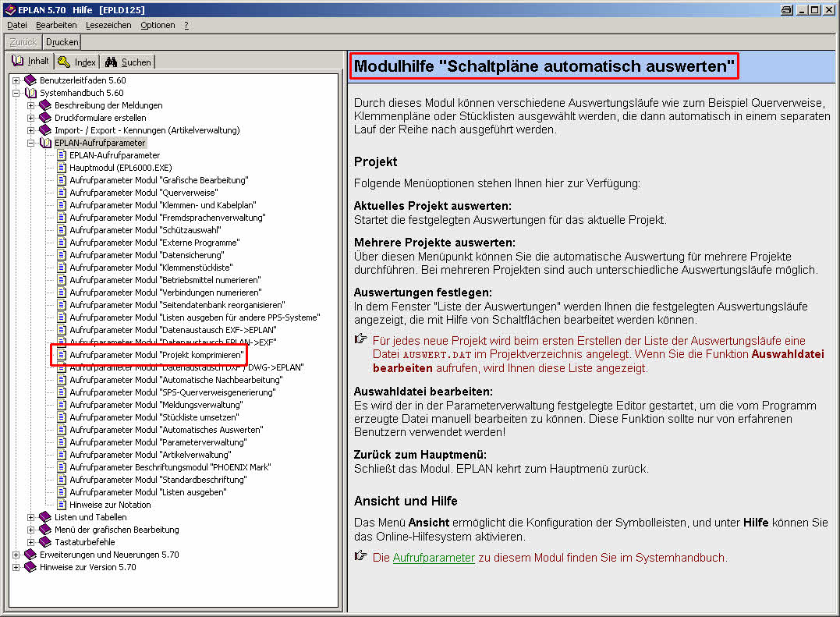The height and width of the screenshot is (617, 840).
Task: Select Aufrufparameter Modul "Klemmen- und Kabelplan"
Action: point(163,205)
